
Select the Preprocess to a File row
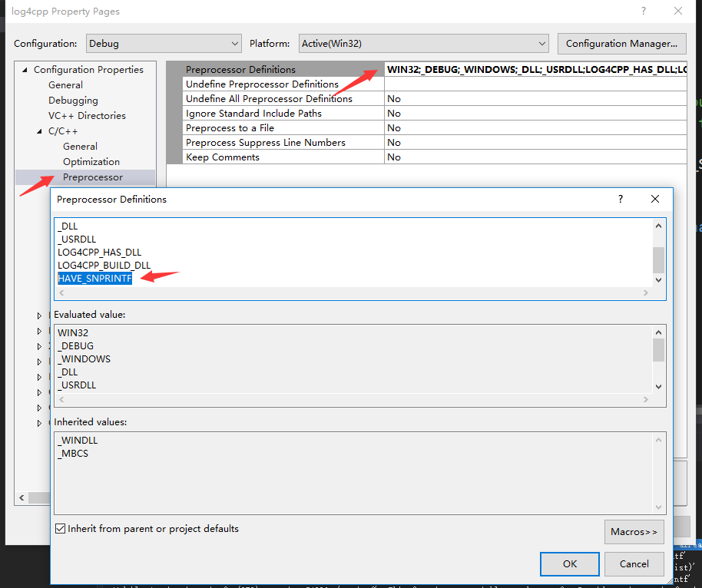coord(283,128)
